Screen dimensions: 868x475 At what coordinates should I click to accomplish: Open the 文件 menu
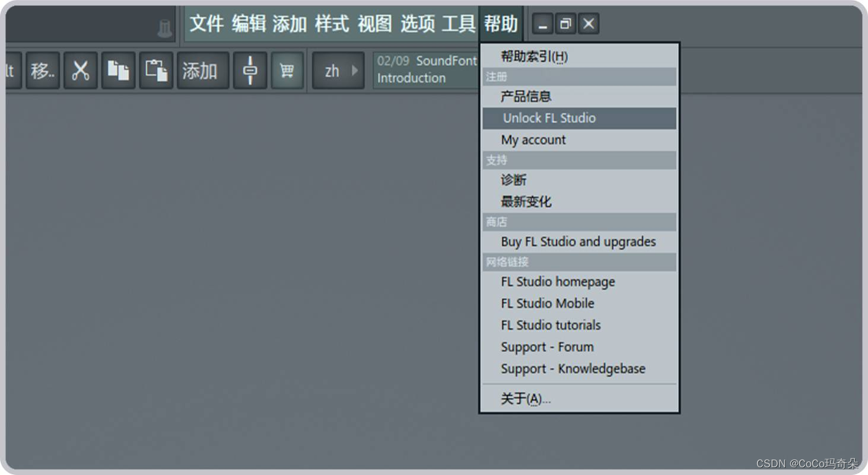tap(206, 24)
